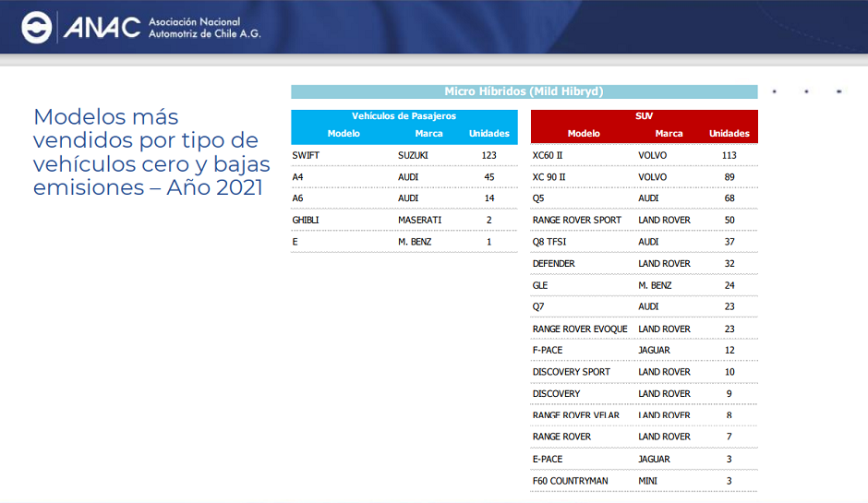Click the 'Modelos más vendidos' slide heading
The height and width of the screenshot is (503, 868).
(151, 151)
